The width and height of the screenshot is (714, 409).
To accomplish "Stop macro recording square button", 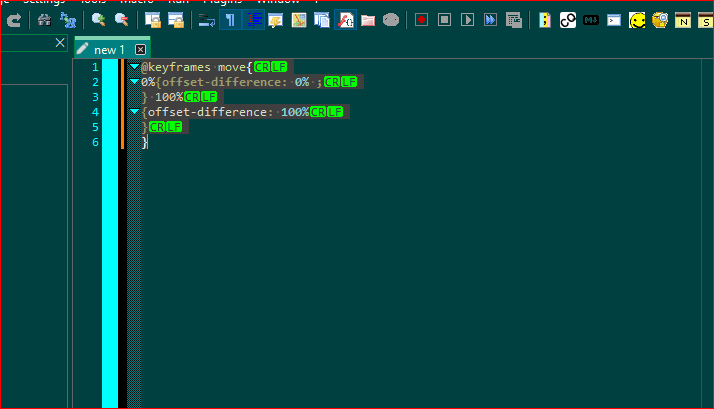I will (x=444, y=20).
